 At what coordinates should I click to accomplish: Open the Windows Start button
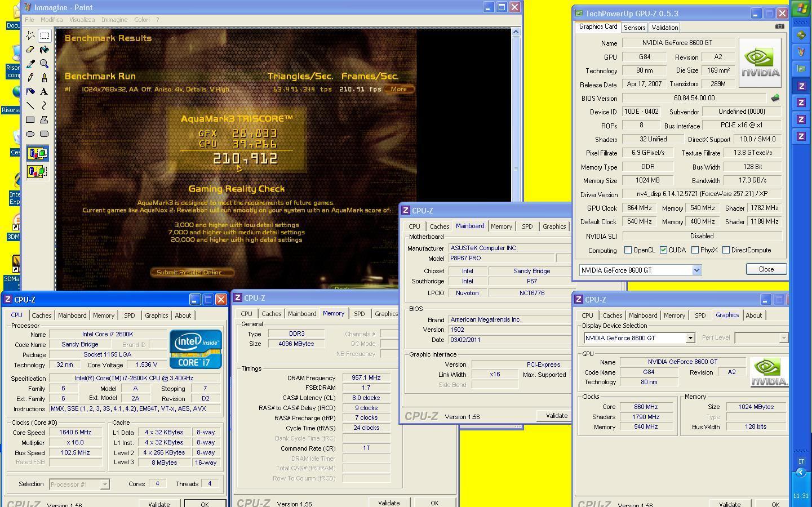(801, 9)
